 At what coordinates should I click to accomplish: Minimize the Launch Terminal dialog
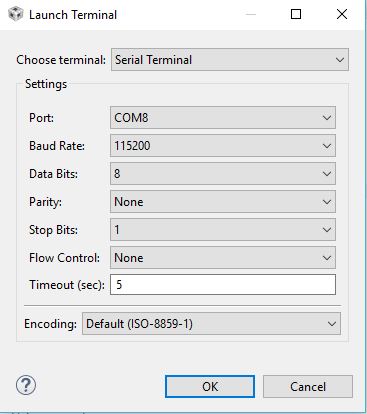[x=251, y=14]
